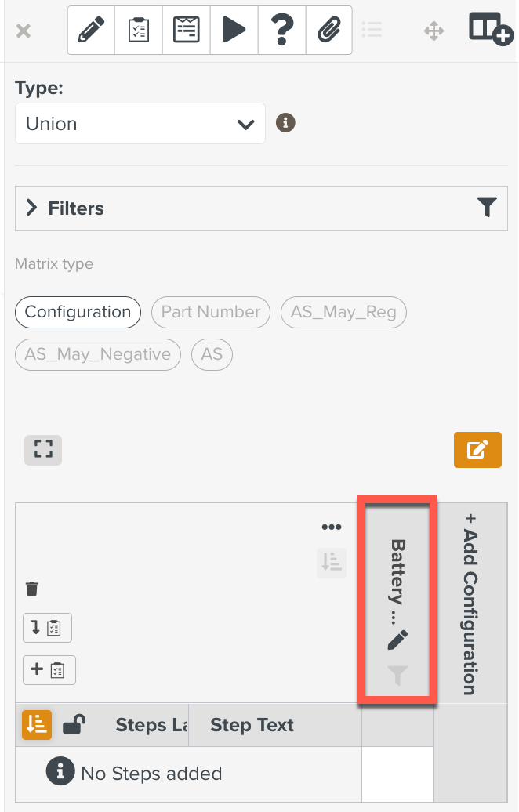The width and height of the screenshot is (519, 812).
Task: Click the orange edit matrix button
Action: (477, 450)
